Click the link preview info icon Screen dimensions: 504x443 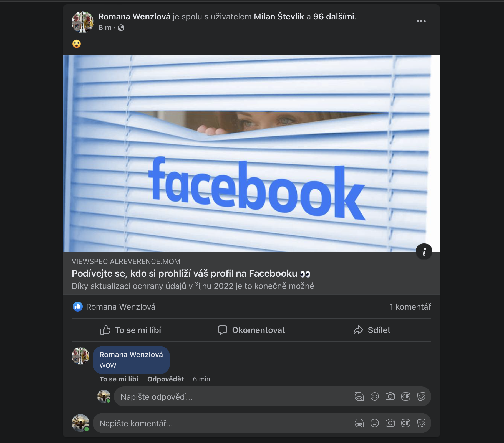point(424,252)
